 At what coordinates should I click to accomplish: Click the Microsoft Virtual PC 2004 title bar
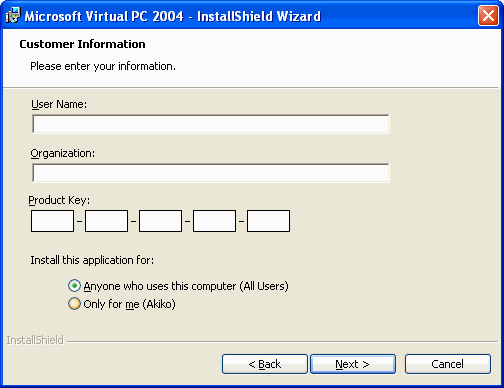coord(173,16)
